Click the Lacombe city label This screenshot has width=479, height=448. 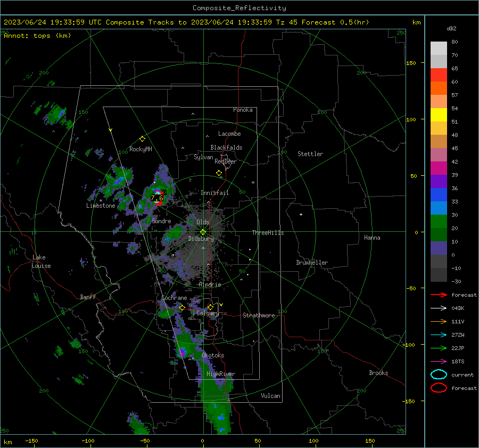229,134
